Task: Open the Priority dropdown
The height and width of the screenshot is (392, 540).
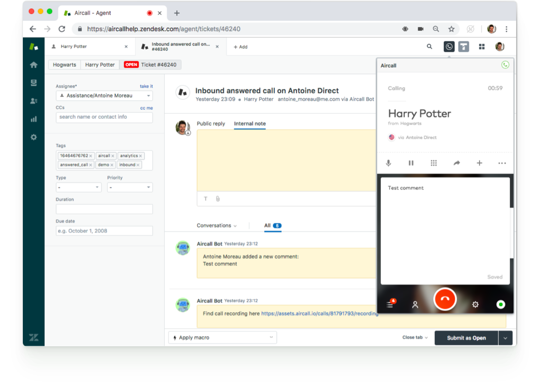Action: click(130, 187)
